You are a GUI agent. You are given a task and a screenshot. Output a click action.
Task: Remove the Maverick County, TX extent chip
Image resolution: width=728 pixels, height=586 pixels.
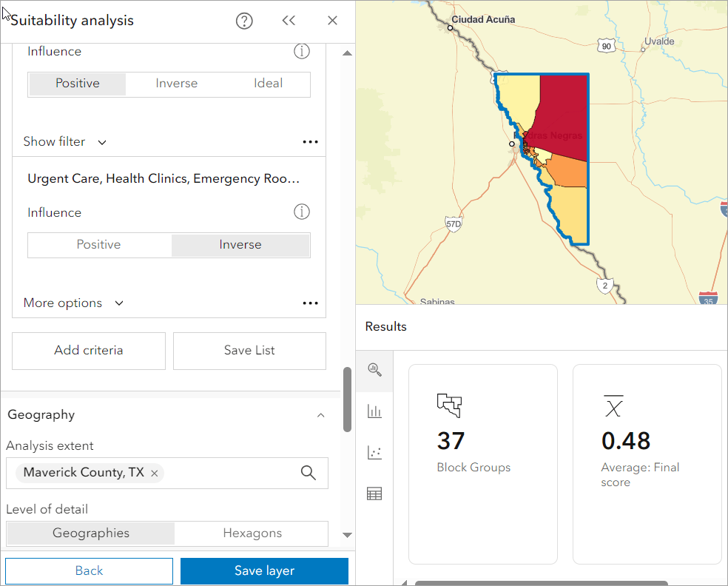coord(154,473)
